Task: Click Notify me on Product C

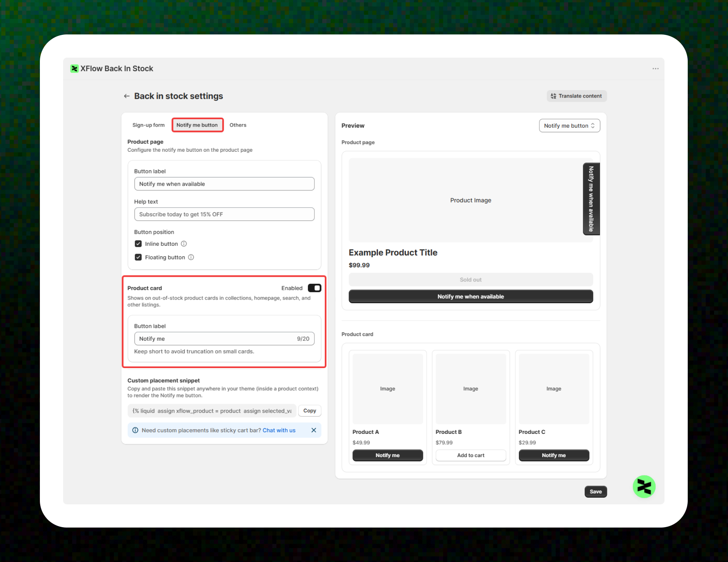Action: click(554, 455)
